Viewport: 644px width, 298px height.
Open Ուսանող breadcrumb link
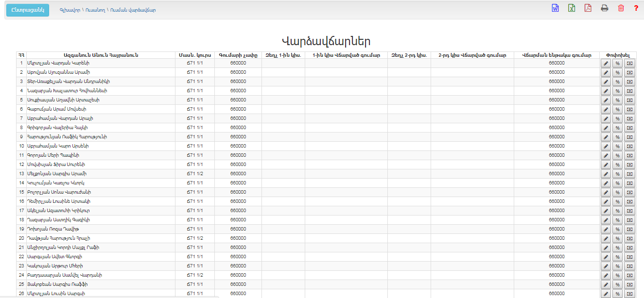95,10
